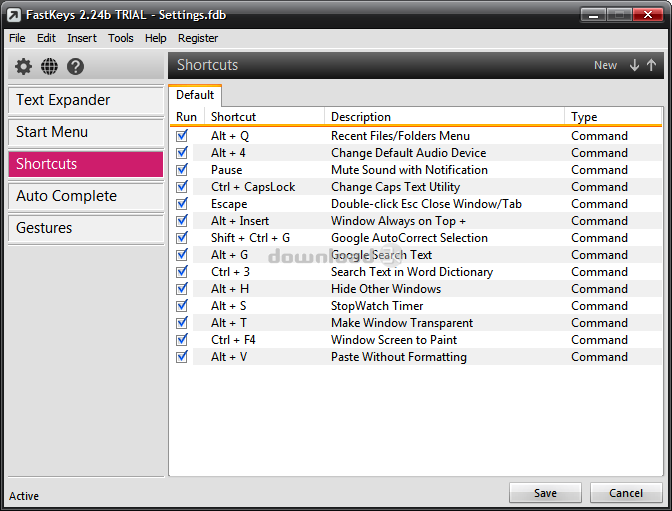The height and width of the screenshot is (511, 672).
Task: Click the globe language icon
Action: [49, 66]
